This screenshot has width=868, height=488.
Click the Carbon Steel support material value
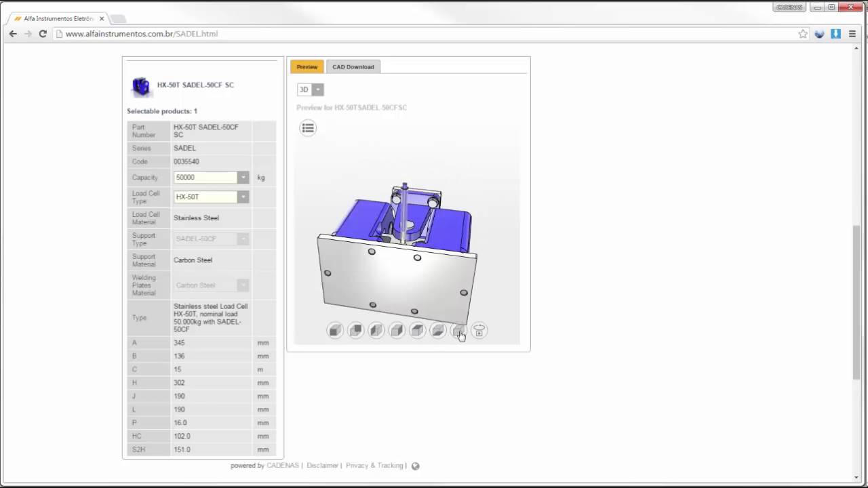[193, 260]
